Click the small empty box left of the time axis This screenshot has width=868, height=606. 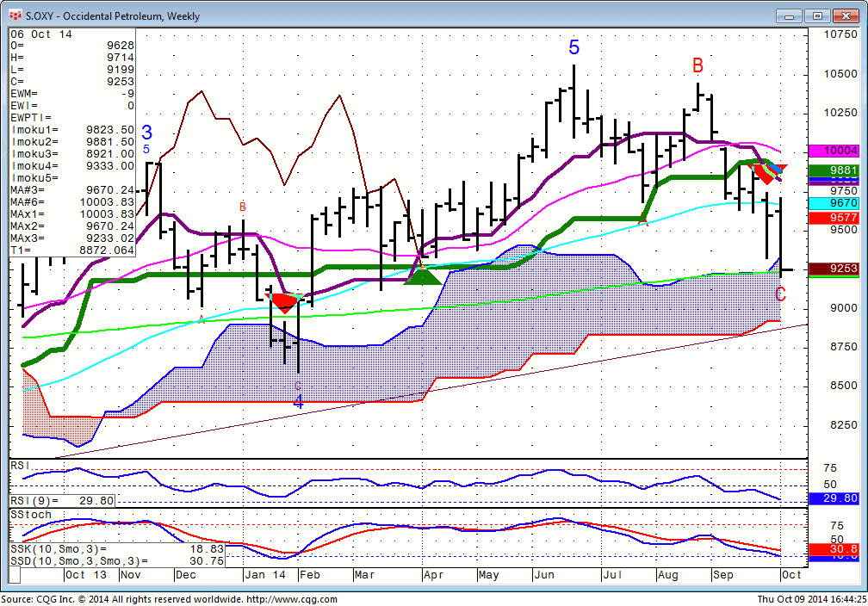15,575
